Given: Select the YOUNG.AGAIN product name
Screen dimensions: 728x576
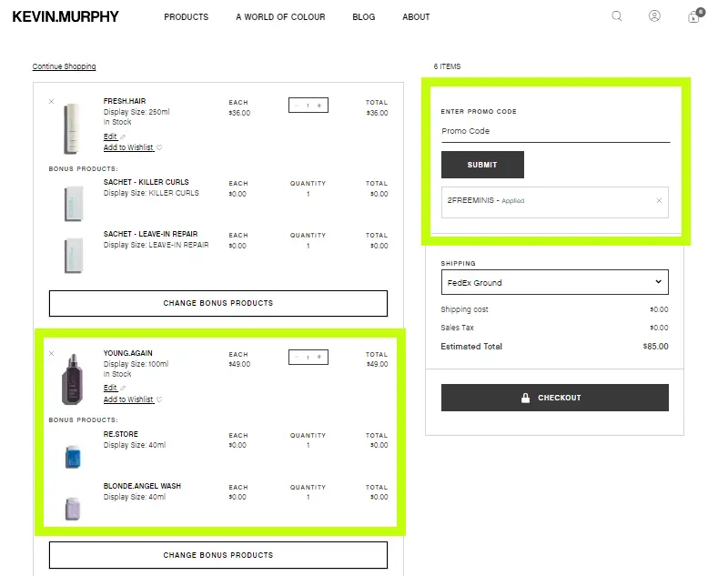Looking at the screenshot, I should point(127,353).
